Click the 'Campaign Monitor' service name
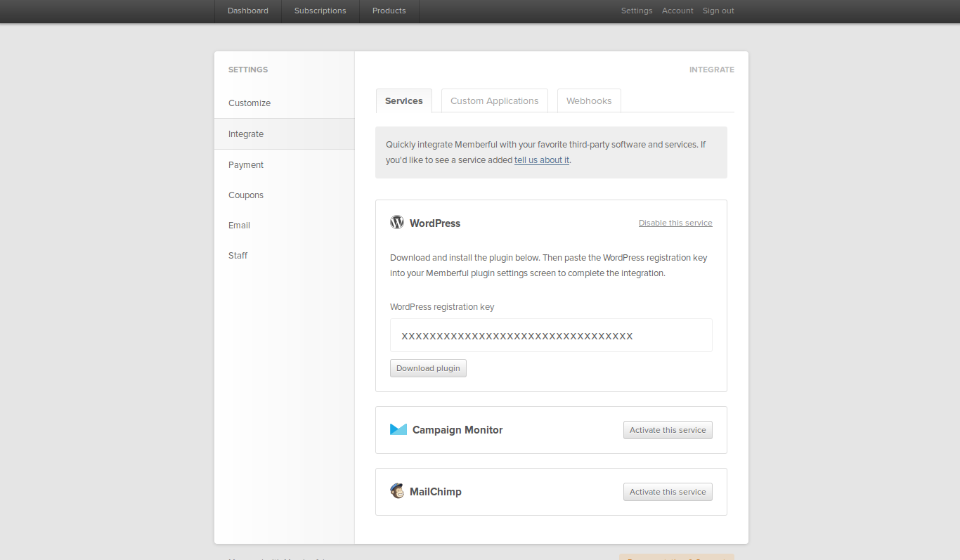This screenshot has height=560, width=960. click(458, 430)
